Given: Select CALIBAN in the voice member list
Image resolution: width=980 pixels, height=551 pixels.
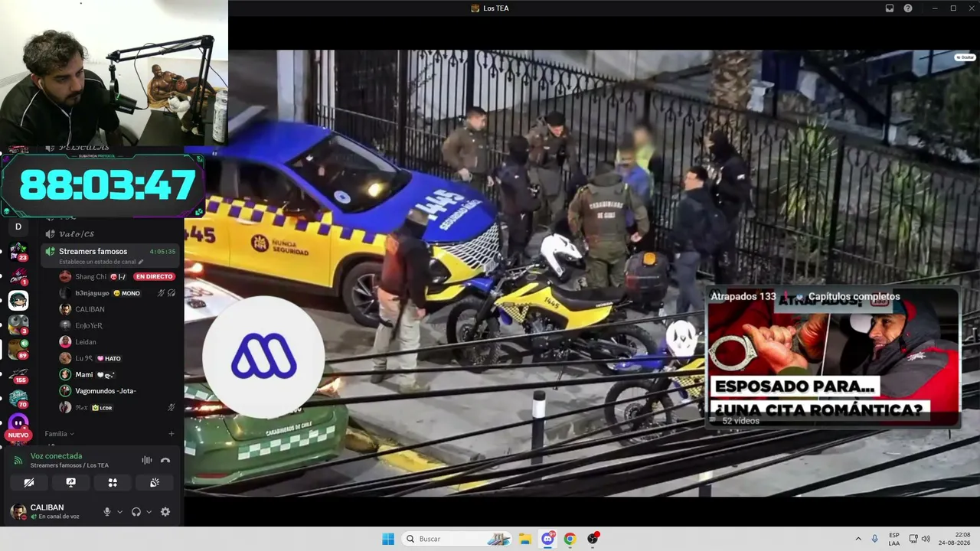Looking at the screenshot, I should click(x=90, y=309).
